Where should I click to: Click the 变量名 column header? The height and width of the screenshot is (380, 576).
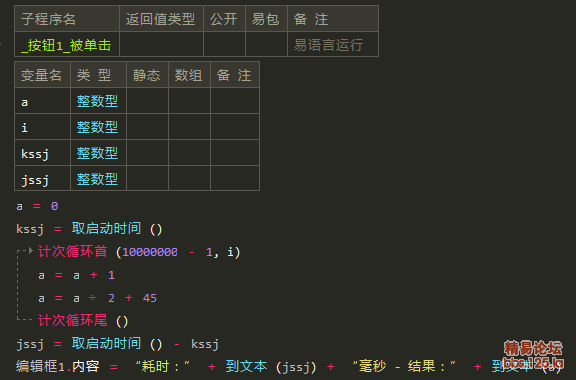[x=41, y=75]
